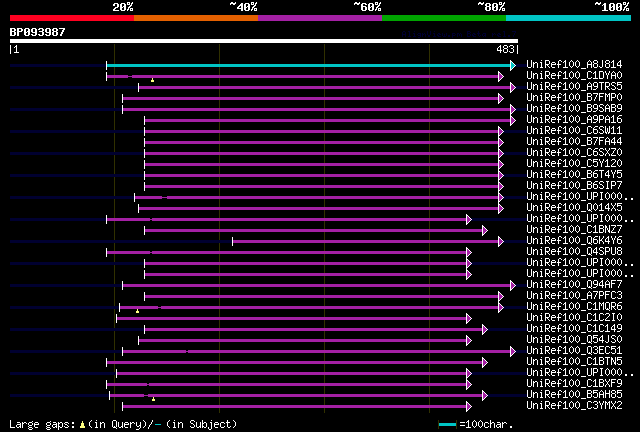Open hit UniRef100_A8J814
The width and height of the screenshot is (640, 432).
tap(574, 64)
